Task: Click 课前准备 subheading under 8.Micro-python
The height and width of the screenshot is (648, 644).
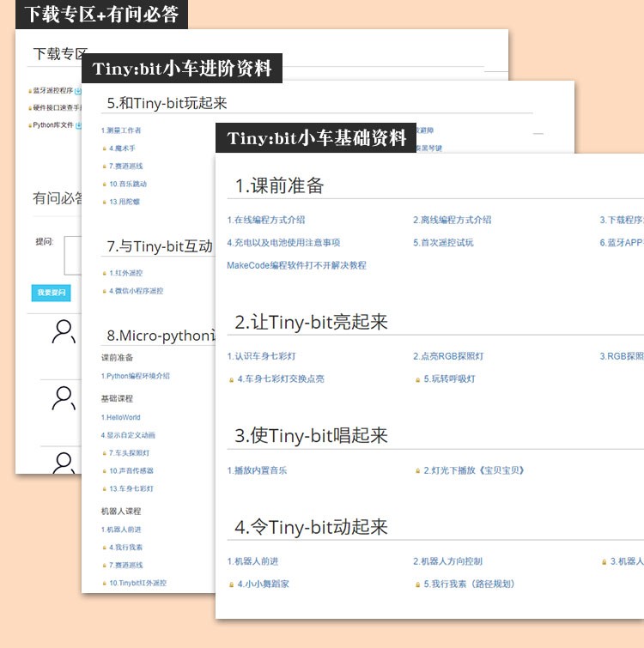Action: coord(117,358)
